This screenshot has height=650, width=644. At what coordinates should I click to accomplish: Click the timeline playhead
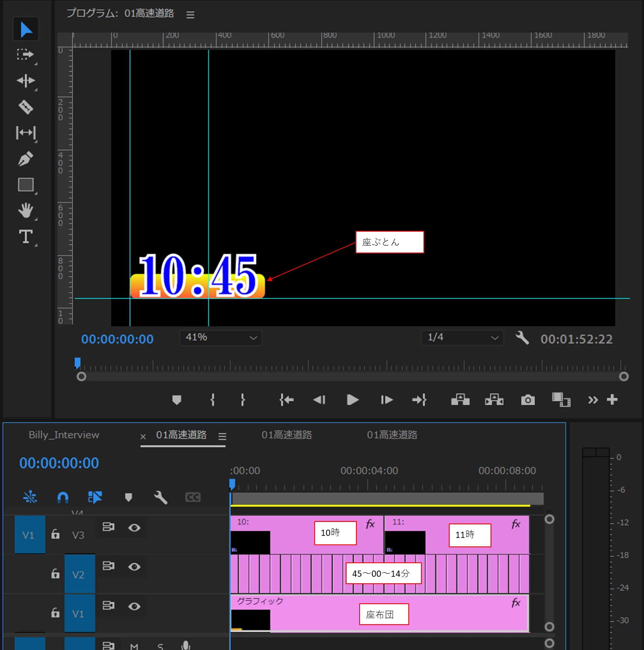(232, 485)
